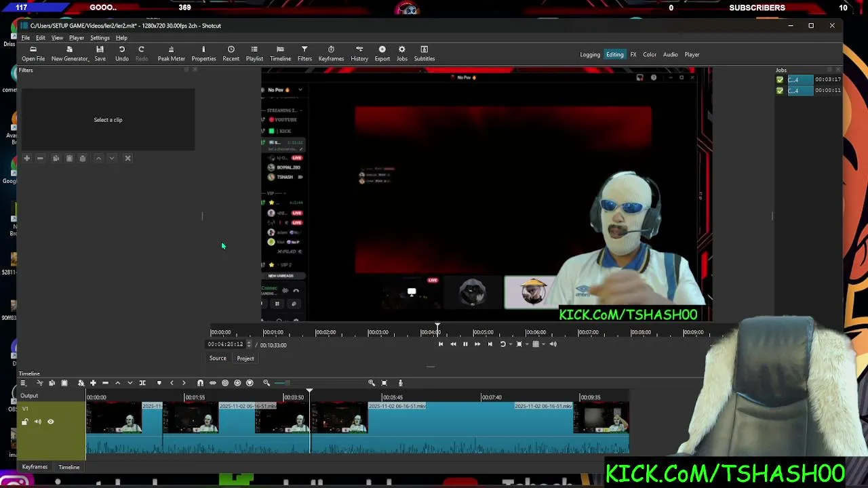The width and height of the screenshot is (868, 488).
Task: Open the Jobs panel from the toolbar
Action: coord(402,54)
